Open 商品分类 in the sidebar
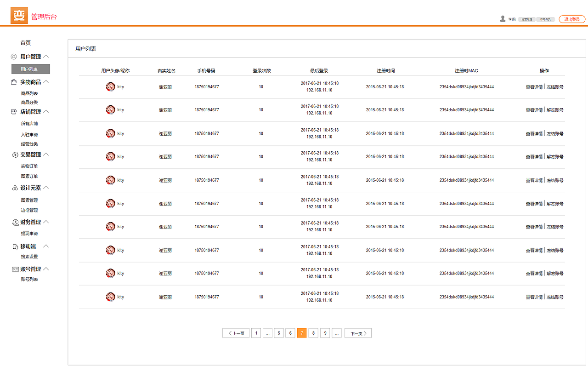This screenshot has width=588, height=372. tap(29, 102)
